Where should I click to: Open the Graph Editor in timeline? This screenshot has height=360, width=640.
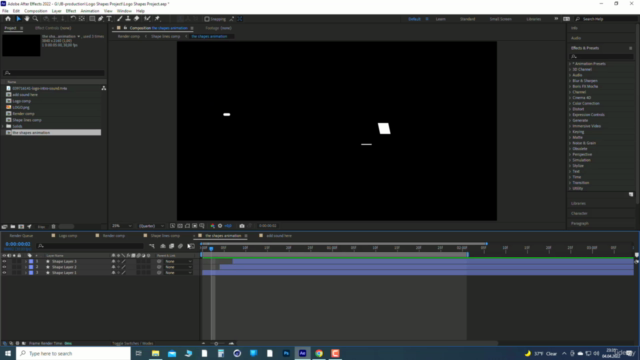[191, 246]
